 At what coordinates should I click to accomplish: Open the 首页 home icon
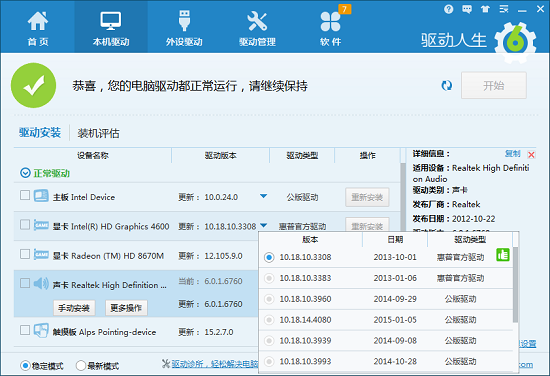[38, 28]
